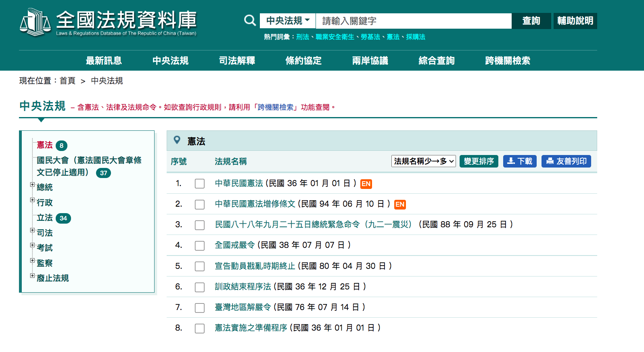Open the 訓政結束程序法 link
Image resolution: width=644 pixels, height=352 pixels.
click(243, 287)
